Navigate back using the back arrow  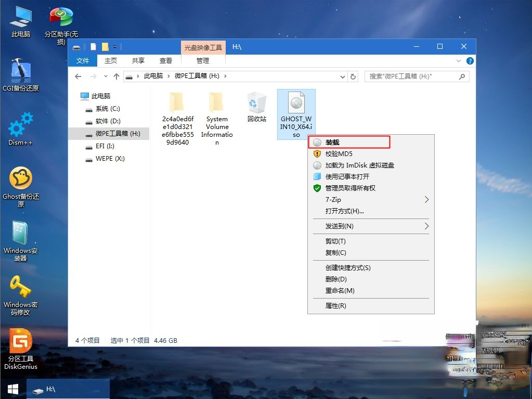coord(78,76)
